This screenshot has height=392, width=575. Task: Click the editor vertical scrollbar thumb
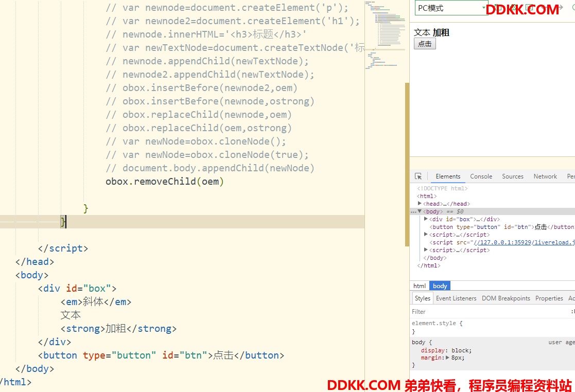click(x=407, y=165)
